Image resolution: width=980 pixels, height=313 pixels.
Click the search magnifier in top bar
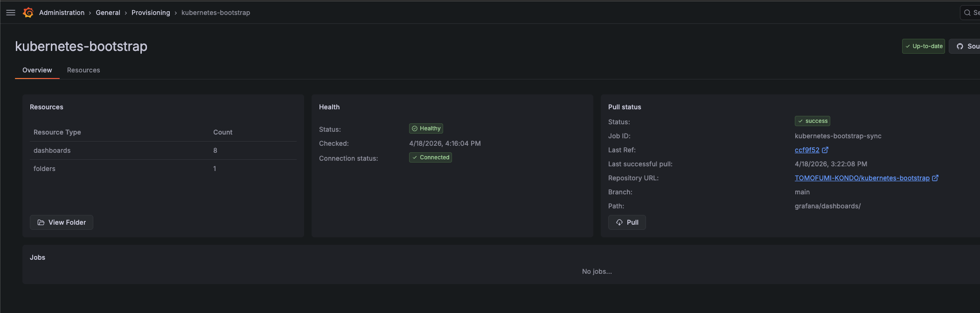(x=967, y=13)
